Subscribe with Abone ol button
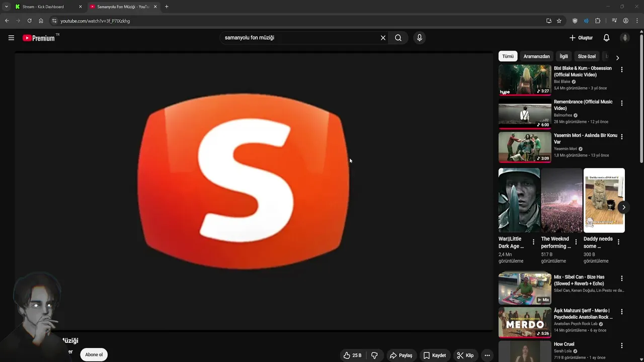The height and width of the screenshot is (362, 644). pos(94,354)
